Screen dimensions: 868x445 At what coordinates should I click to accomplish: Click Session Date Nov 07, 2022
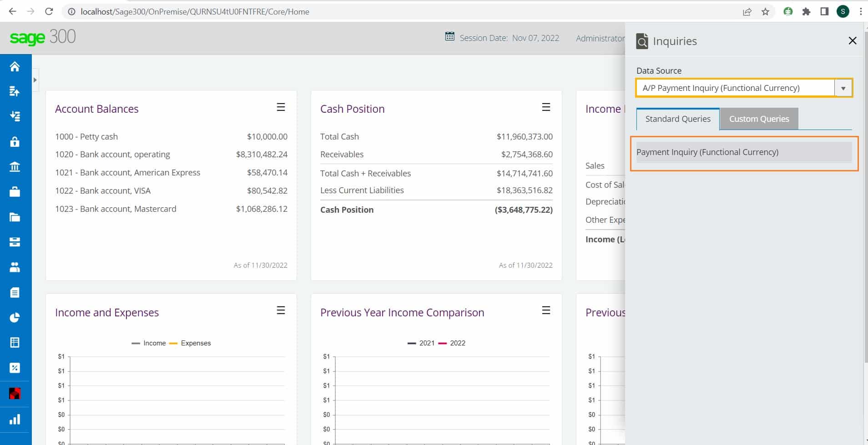point(509,38)
